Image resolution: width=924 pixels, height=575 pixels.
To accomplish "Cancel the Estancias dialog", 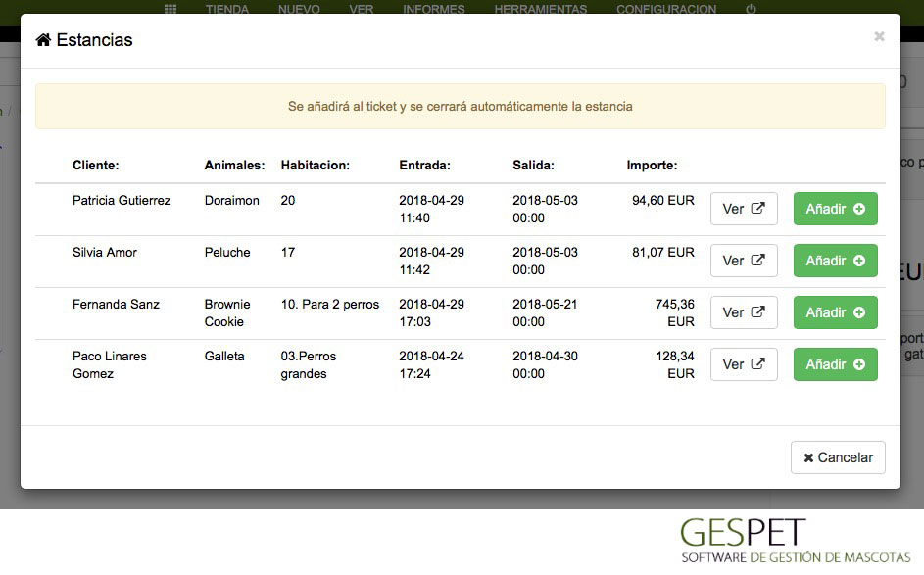I will pyautogui.click(x=838, y=457).
